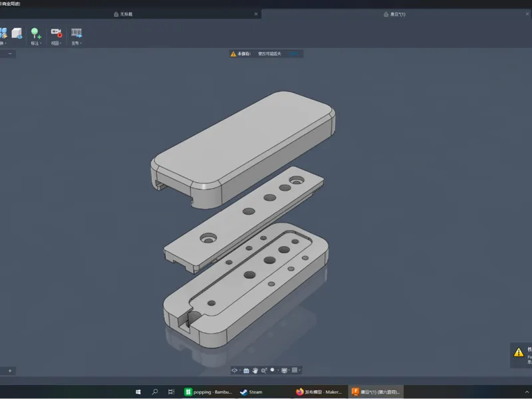Expand the visual style dropdown arrow
This screenshot has height=399, width=532.
point(278,370)
